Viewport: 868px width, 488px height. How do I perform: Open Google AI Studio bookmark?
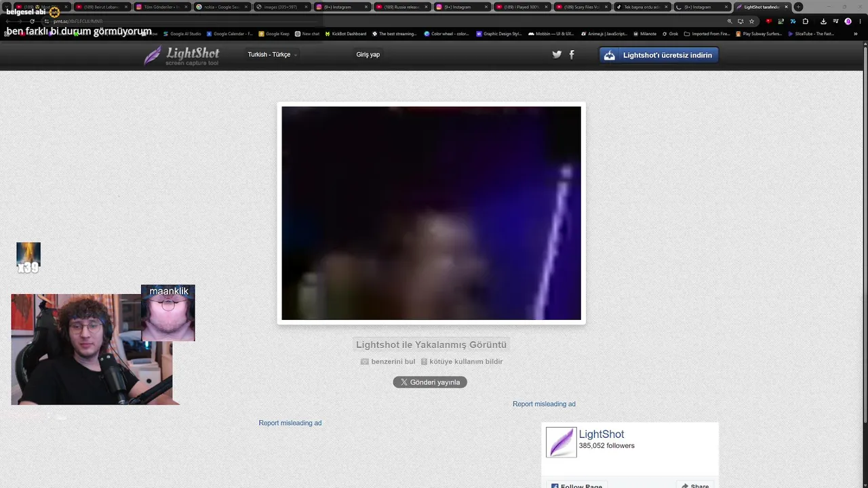(x=182, y=34)
